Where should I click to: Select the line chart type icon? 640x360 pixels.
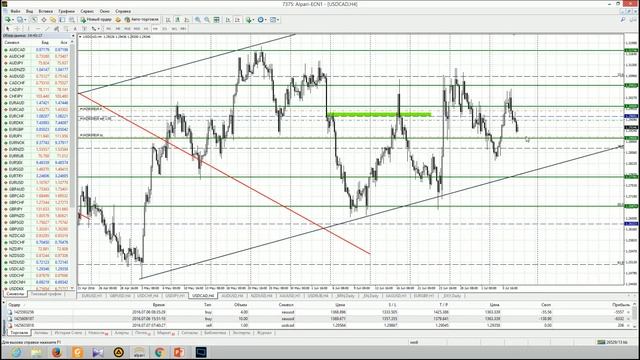pyautogui.click(x=186, y=20)
